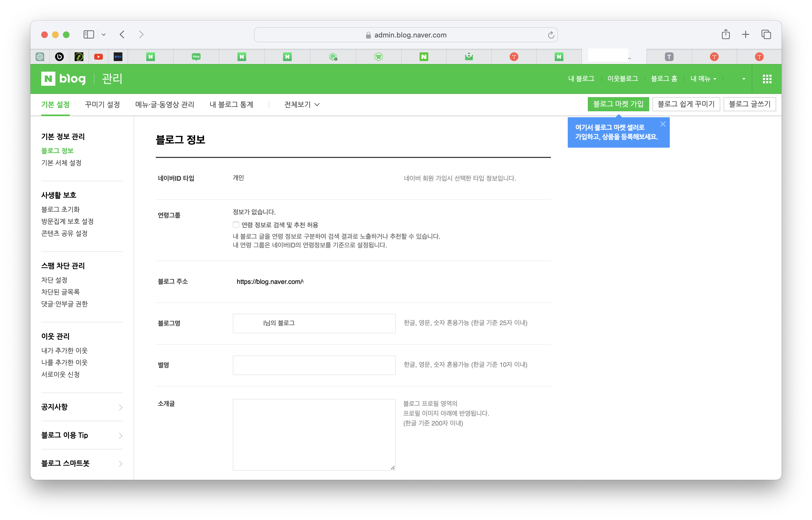The height and width of the screenshot is (520, 812).
Task: Click the new tab plus icon
Action: 746,34
